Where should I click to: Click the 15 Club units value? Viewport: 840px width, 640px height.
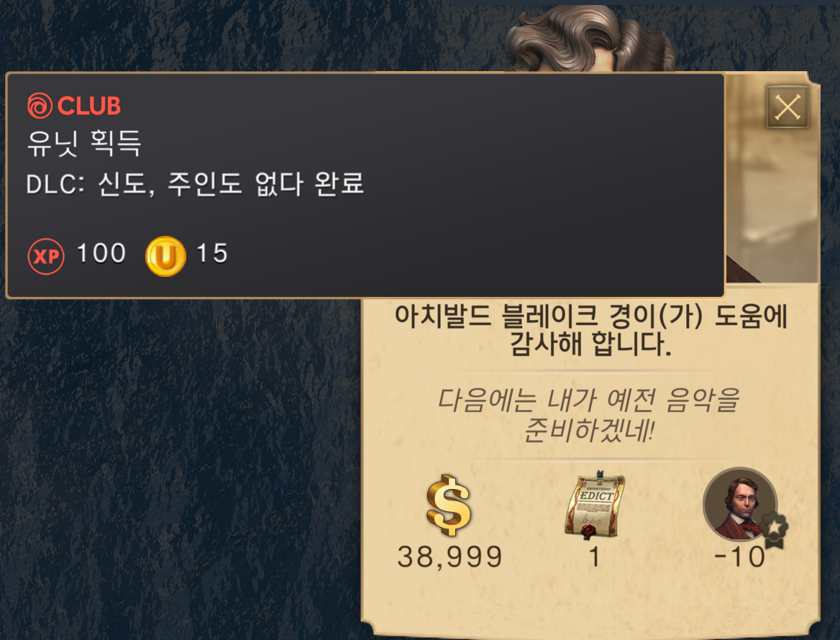pos(212,253)
